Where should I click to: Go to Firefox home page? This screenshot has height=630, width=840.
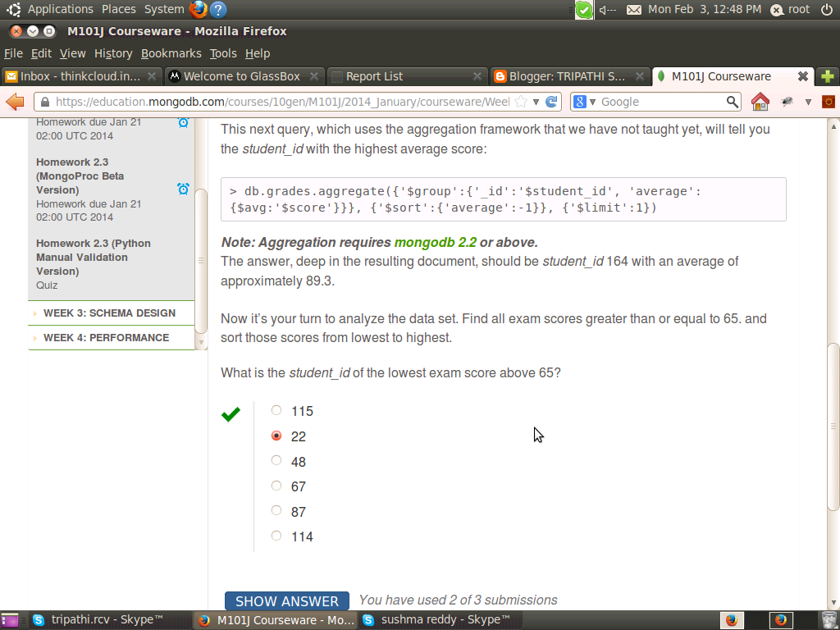[760, 101]
